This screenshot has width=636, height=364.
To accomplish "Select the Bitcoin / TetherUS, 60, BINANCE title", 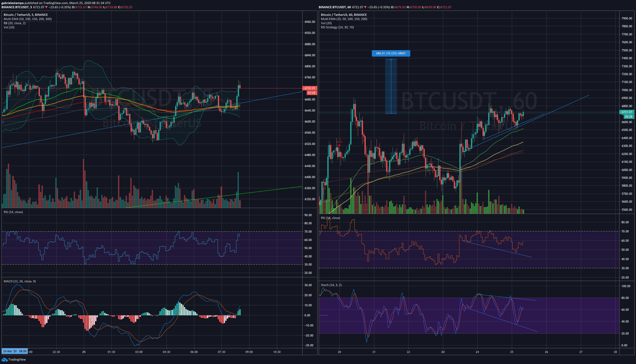I will coord(344,15).
